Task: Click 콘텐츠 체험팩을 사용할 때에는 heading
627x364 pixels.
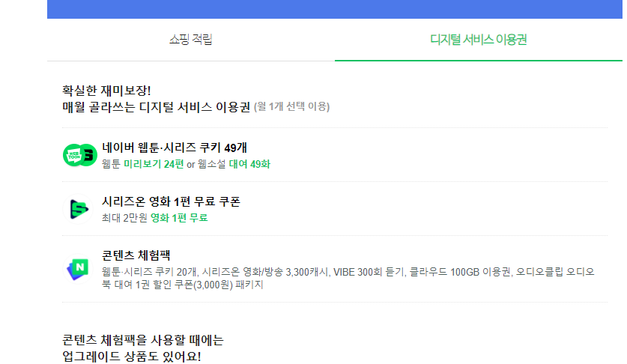Action: coord(143,340)
